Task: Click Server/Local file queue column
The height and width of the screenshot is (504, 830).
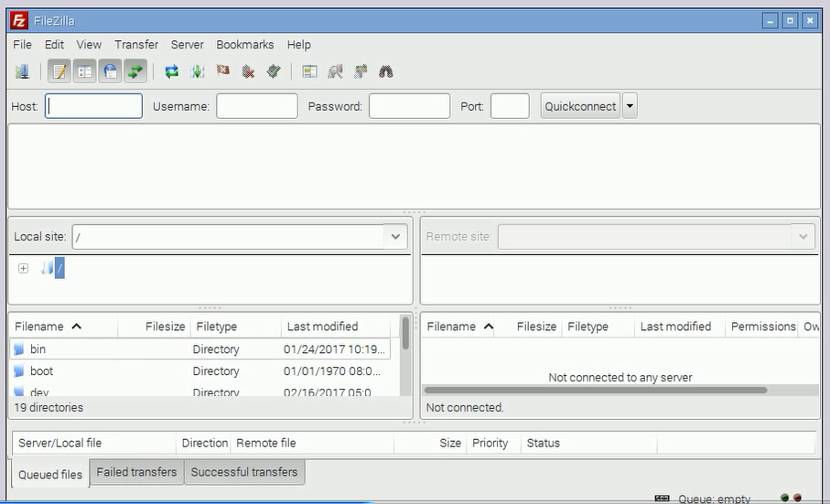Action: point(94,443)
